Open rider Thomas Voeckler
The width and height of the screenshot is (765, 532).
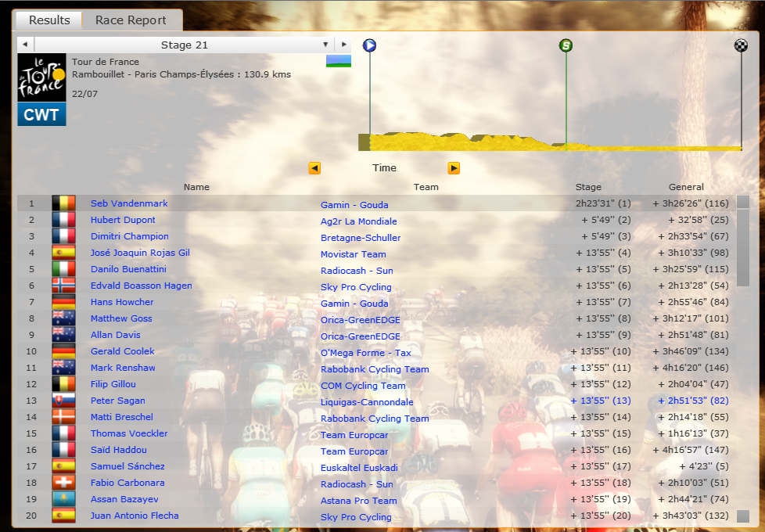(x=129, y=433)
